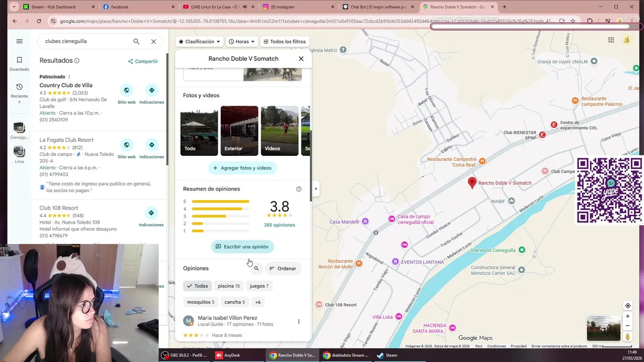Open Cieneguilla recent search in sidebar
The width and height of the screenshot is (644, 362).
pyautogui.click(x=19, y=131)
